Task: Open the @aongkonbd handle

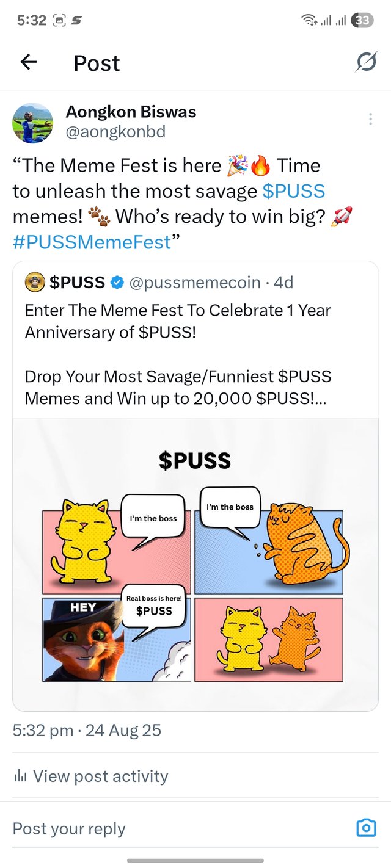Action: (115, 132)
